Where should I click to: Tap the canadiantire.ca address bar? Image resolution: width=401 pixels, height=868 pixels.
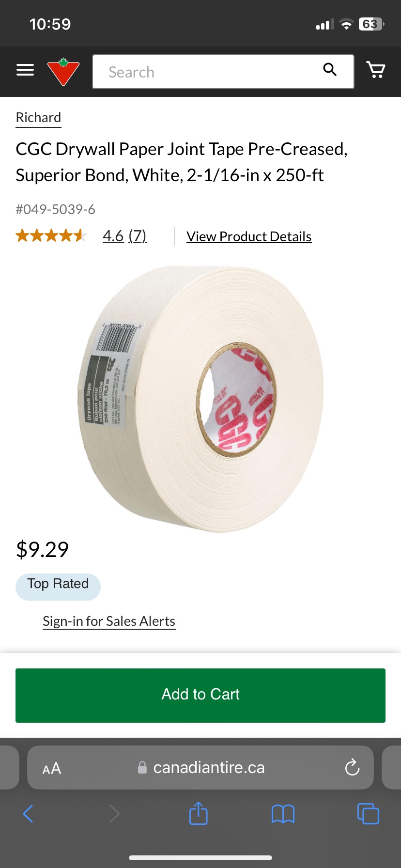pos(200,767)
